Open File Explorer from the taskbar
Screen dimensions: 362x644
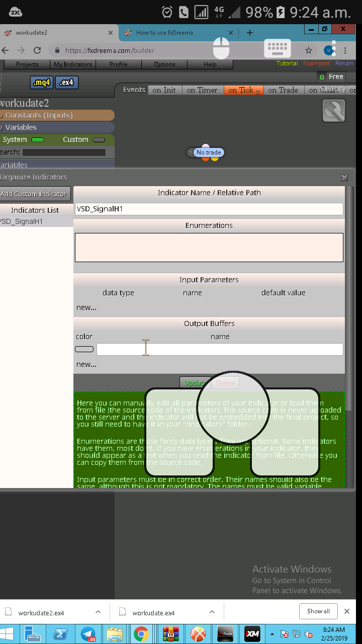[x=115, y=634]
